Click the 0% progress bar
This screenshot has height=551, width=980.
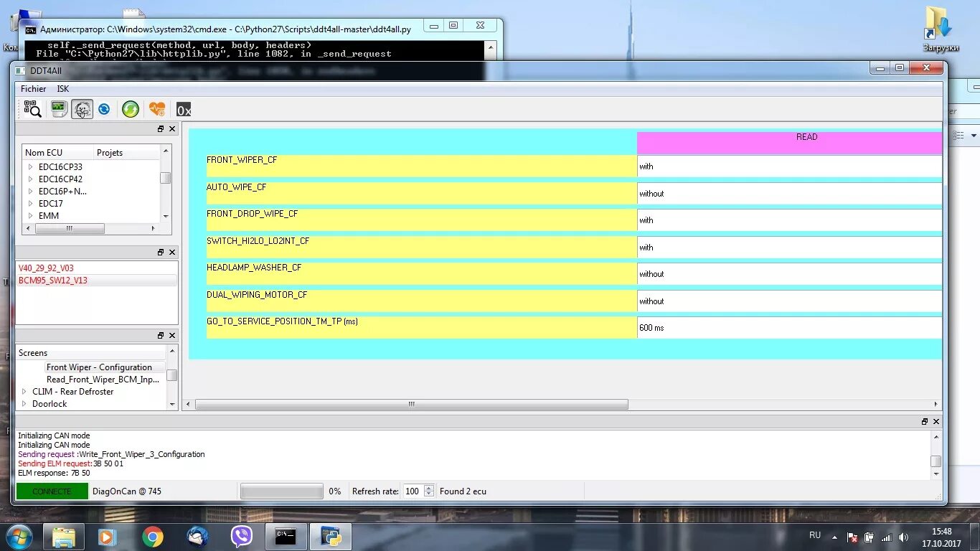pyautogui.click(x=282, y=491)
